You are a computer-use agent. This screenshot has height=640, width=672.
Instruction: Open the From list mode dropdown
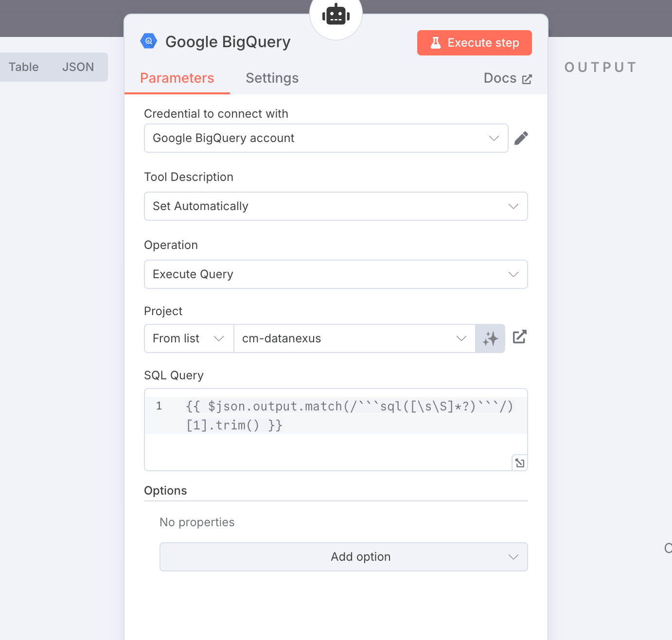pyautogui.click(x=189, y=338)
